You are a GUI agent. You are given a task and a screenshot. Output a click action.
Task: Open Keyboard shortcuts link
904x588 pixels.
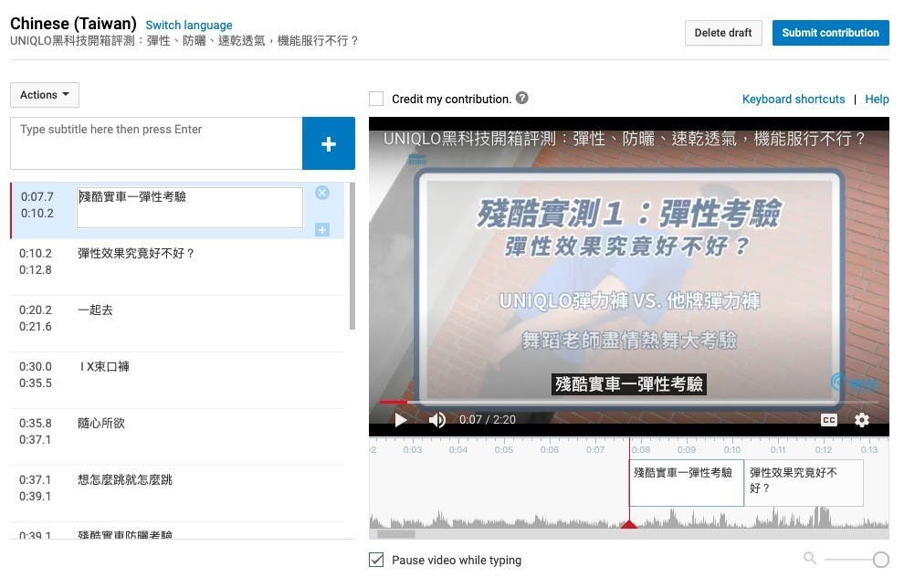[x=793, y=99]
